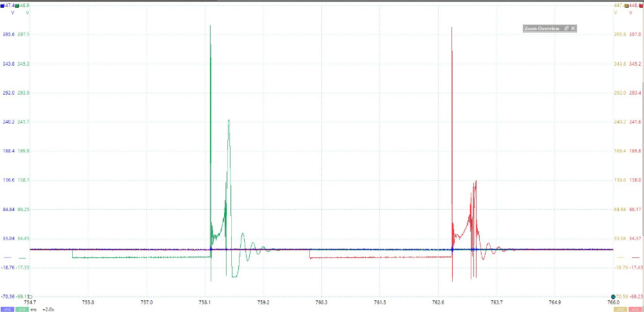Click the peak of the red waveform spike
644x312 pixels.
[451, 27]
